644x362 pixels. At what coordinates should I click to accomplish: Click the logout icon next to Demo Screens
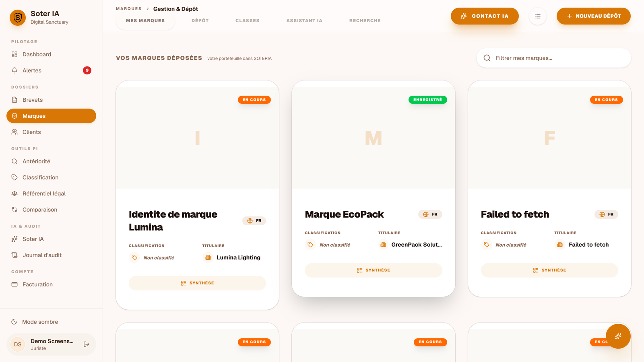click(87, 344)
